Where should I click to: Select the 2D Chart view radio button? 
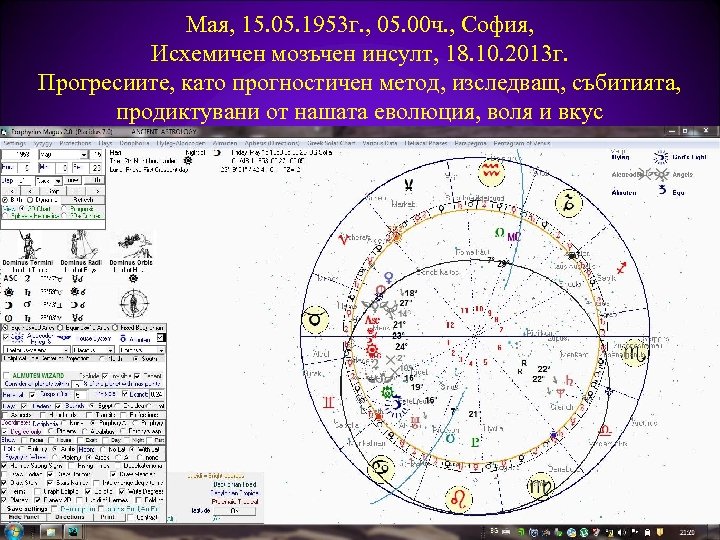coord(21,208)
